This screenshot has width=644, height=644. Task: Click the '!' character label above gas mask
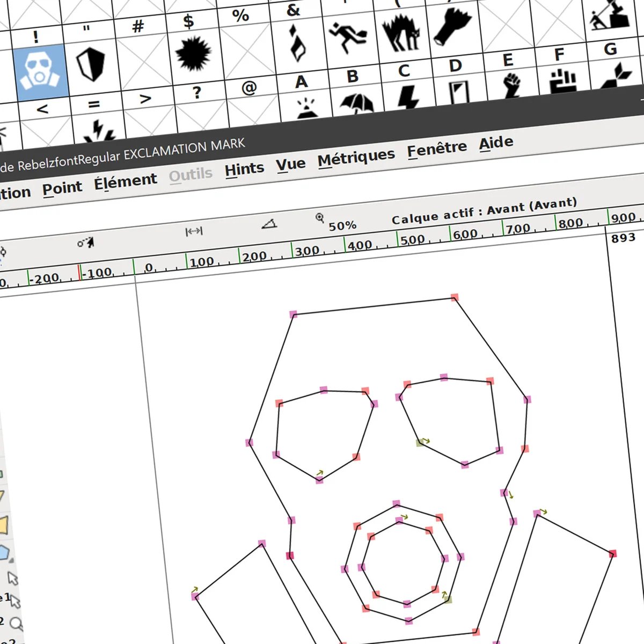point(35,36)
